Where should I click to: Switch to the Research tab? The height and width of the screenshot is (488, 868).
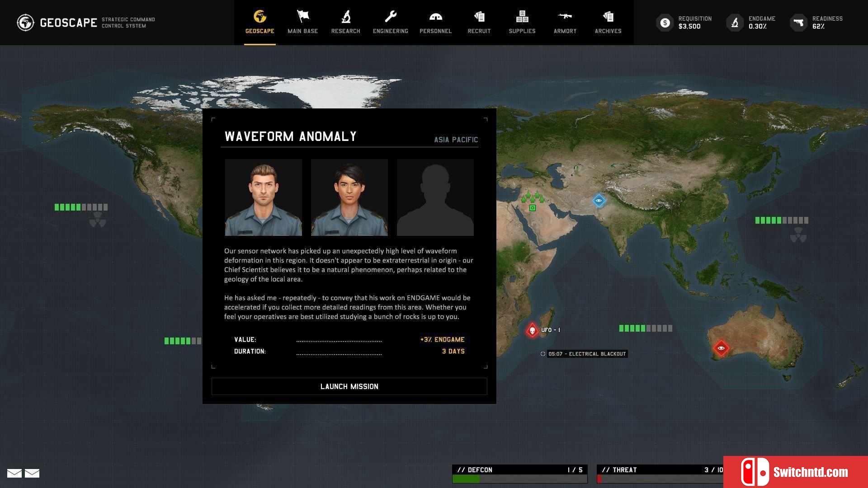pos(345,22)
